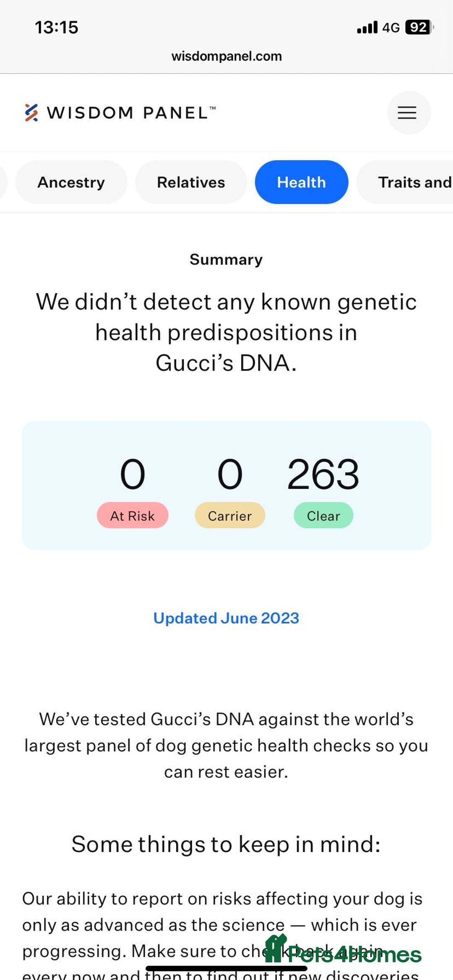Open the Updated June 2023 link
This screenshot has height=980, width=453.
[x=226, y=618]
